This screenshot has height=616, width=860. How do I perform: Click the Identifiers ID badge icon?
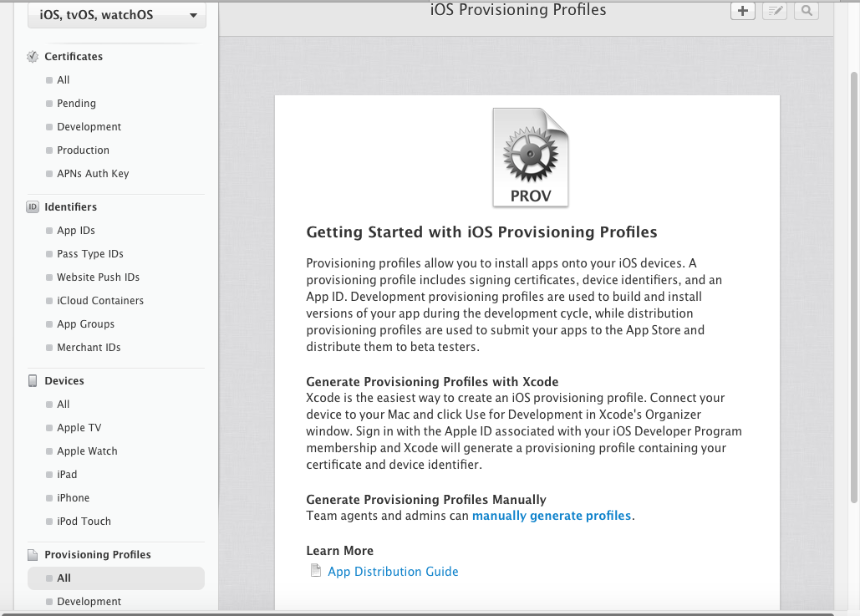click(33, 206)
